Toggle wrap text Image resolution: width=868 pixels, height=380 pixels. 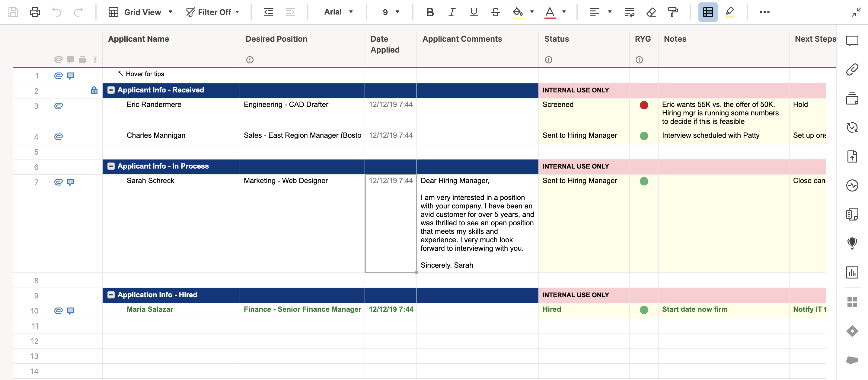[630, 12]
